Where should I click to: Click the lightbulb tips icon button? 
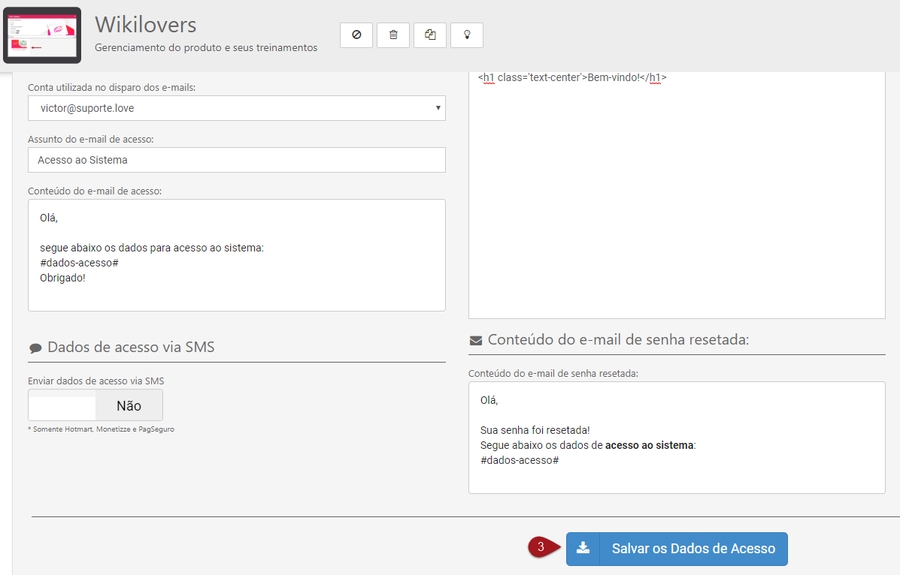point(466,35)
